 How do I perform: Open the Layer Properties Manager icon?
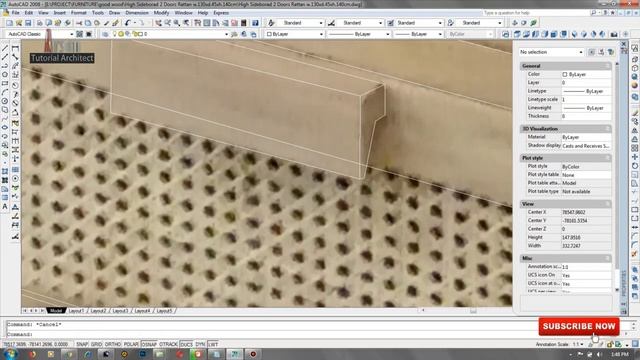[x=105, y=34]
